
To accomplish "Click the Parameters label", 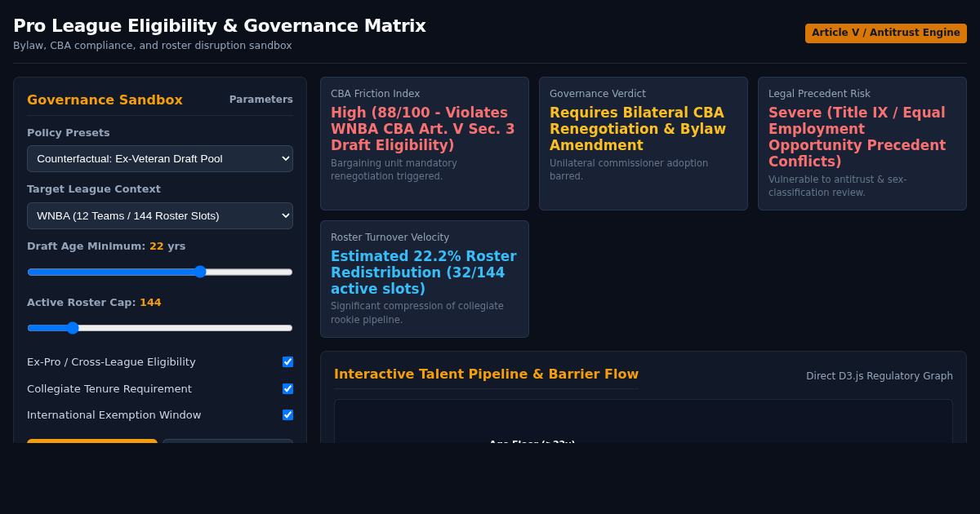I will click(x=261, y=100).
